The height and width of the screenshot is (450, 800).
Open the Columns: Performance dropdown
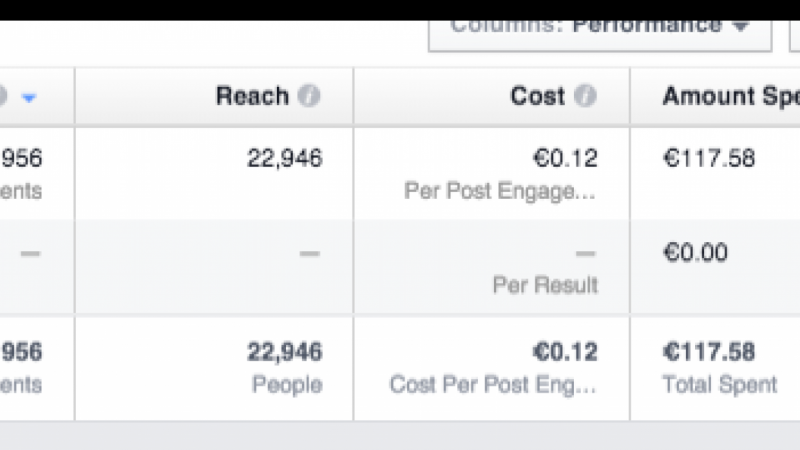[x=600, y=35]
